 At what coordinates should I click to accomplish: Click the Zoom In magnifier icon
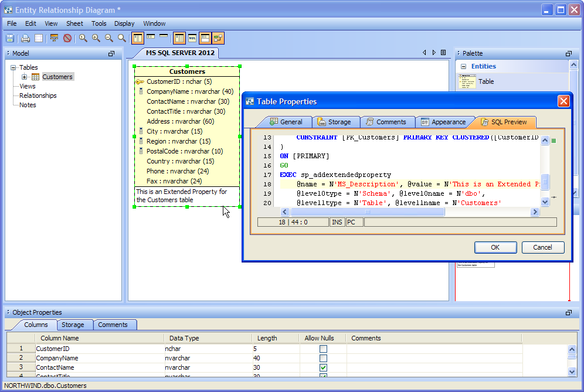[x=96, y=38]
